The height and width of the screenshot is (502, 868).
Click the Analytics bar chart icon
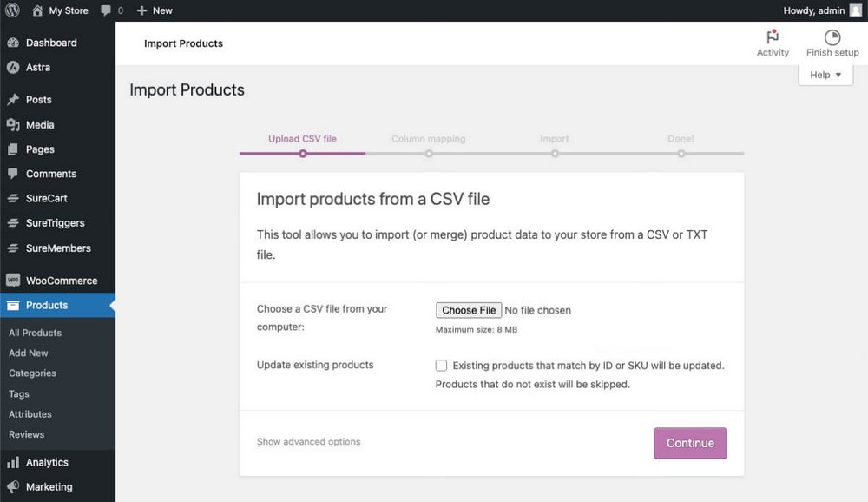(13, 462)
